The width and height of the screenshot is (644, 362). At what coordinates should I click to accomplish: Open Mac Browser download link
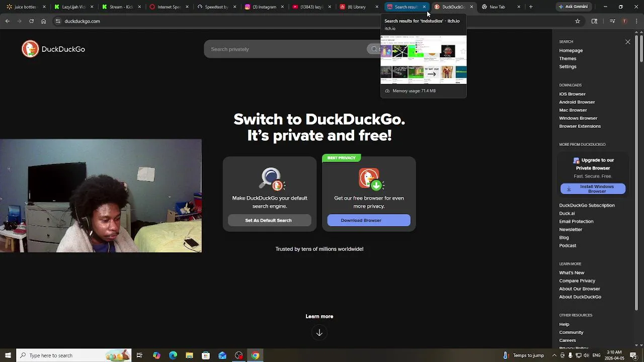click(573, 110)
